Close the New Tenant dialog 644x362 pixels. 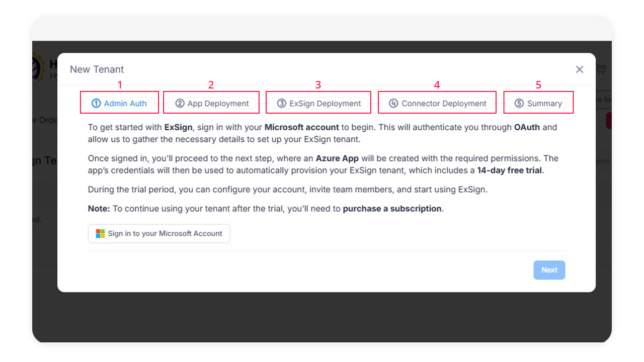click(580, 69)
